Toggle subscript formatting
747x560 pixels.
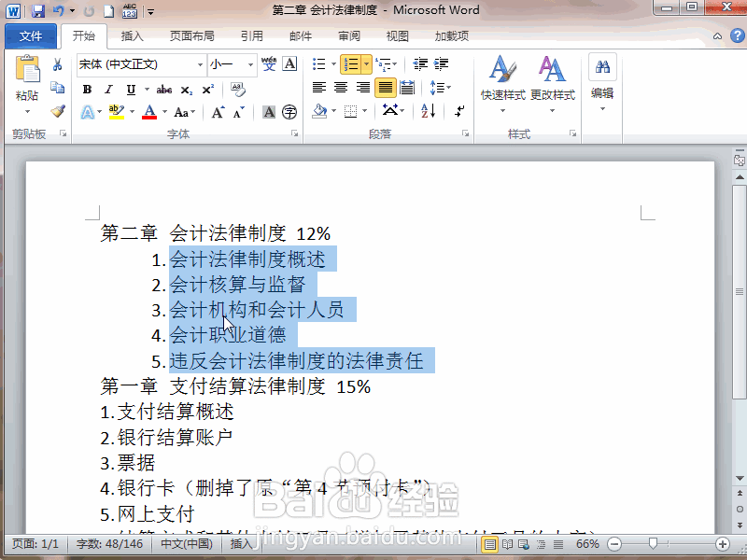[185, 90]
